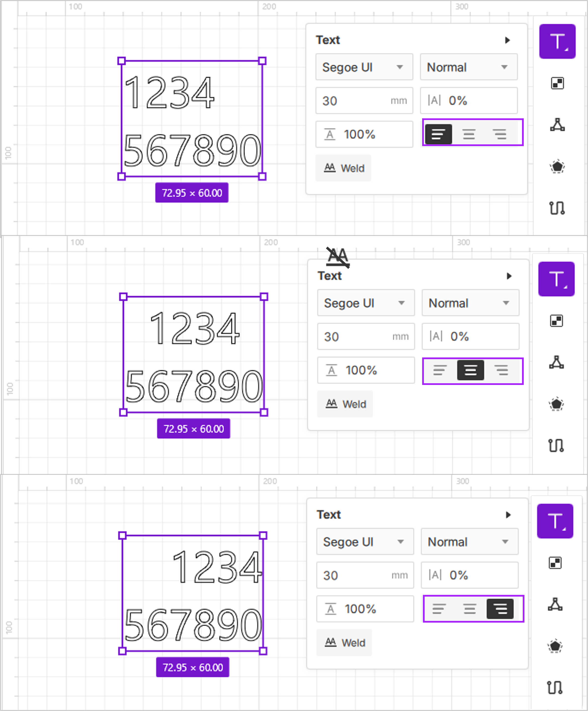The height and width of the screenshot is (711, 588).
Task: Open the Normal style dropdown in middle panel
Action: 470,303
